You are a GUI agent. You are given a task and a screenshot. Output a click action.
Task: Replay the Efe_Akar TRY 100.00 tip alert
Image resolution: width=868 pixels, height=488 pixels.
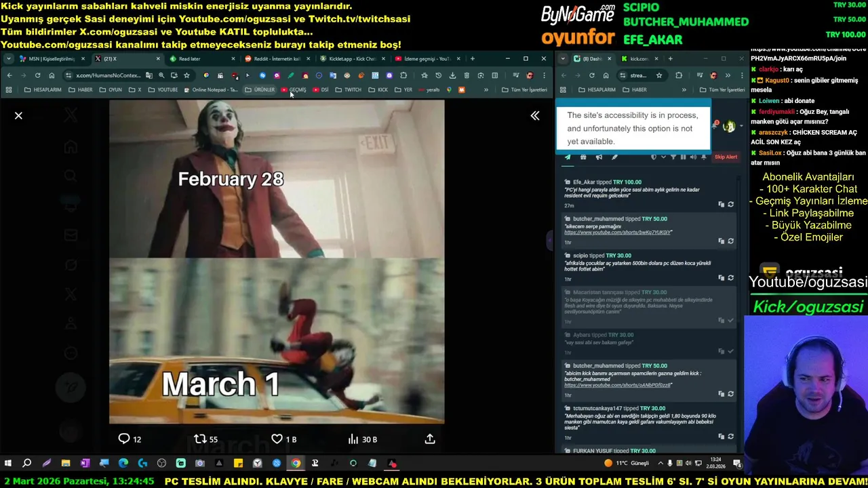tap(730, 205)
